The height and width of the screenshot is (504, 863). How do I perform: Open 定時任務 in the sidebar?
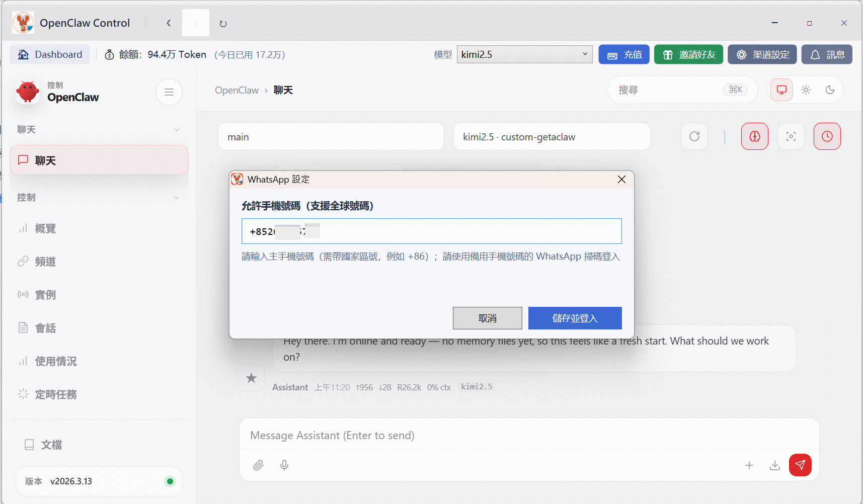(x=55, y=394)
